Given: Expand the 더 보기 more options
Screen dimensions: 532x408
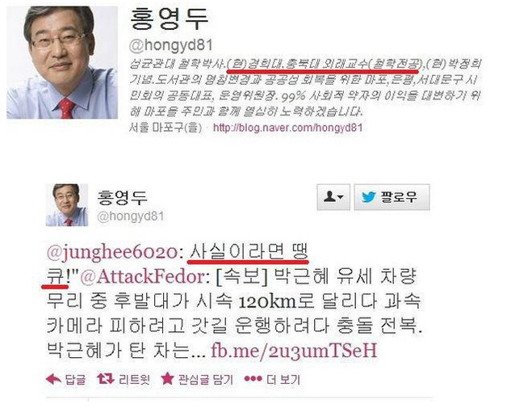Looking at the screenshot, I should point(283,379).
